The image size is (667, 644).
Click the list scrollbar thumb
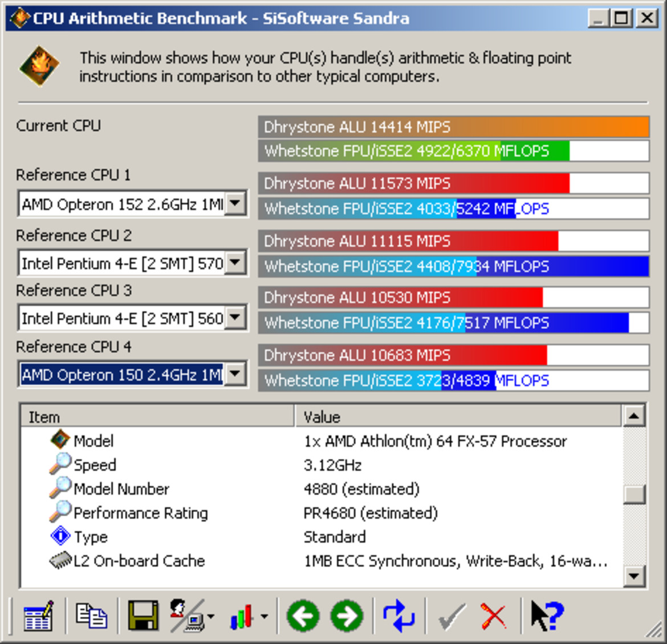tap(634, 494)
